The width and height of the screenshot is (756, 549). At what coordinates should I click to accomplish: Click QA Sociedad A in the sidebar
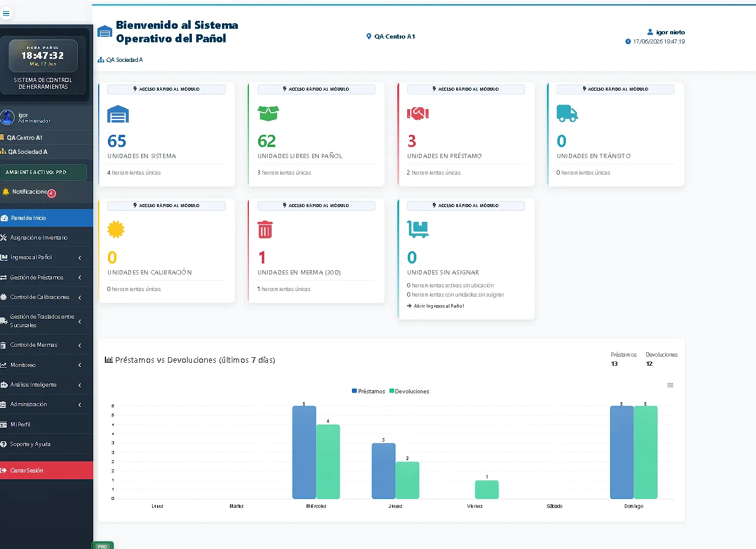pyautogui.click(x=28, y=152)
